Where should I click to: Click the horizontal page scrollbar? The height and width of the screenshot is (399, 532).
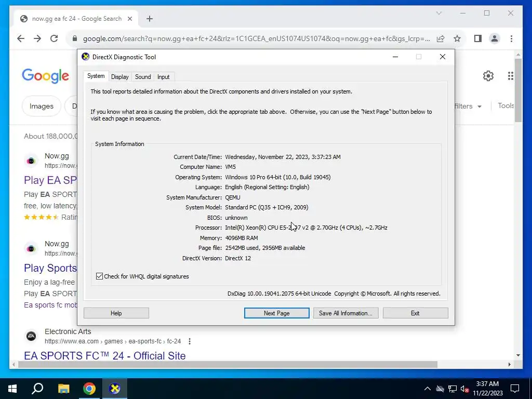click(x=228, y=364)
